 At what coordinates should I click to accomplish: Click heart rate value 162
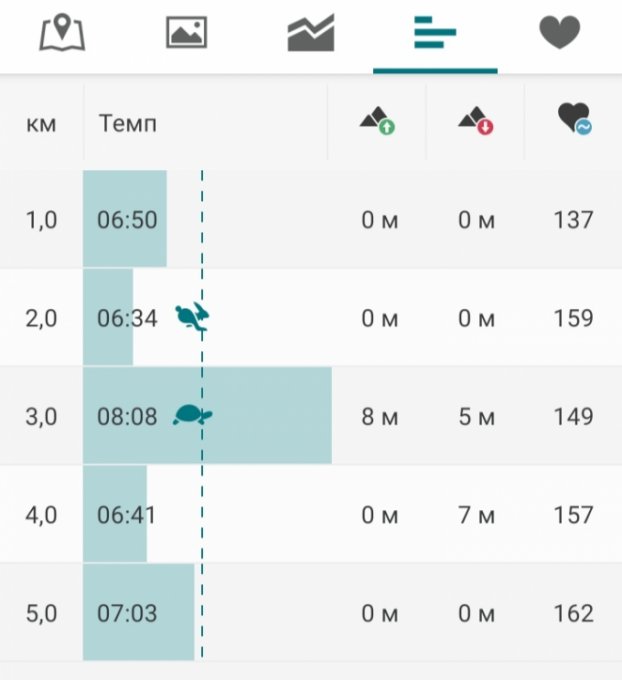(x=573, y=613)
